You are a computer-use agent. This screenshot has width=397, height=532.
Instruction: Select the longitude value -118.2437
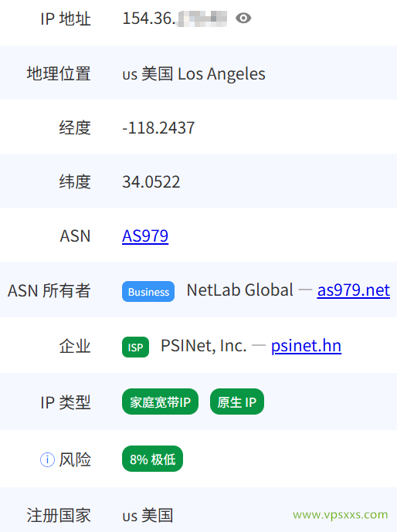tap(158, 128)
